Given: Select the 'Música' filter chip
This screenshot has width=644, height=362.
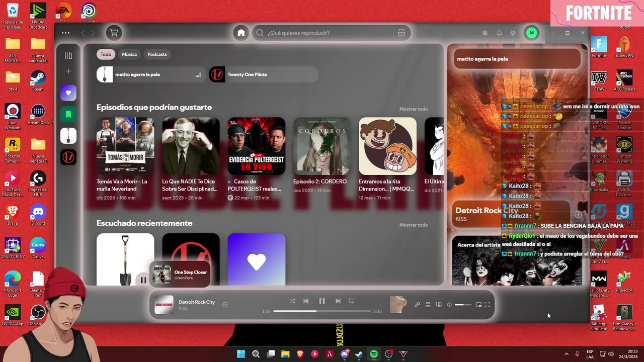Looking at the screenshot, I should click(x=129, y=54).
